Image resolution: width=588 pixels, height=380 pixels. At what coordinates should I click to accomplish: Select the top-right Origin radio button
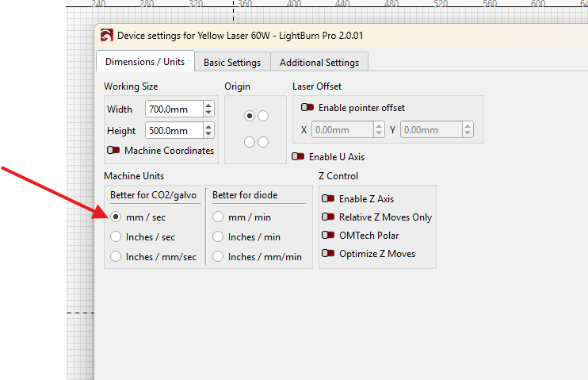[x=263, y=116]
